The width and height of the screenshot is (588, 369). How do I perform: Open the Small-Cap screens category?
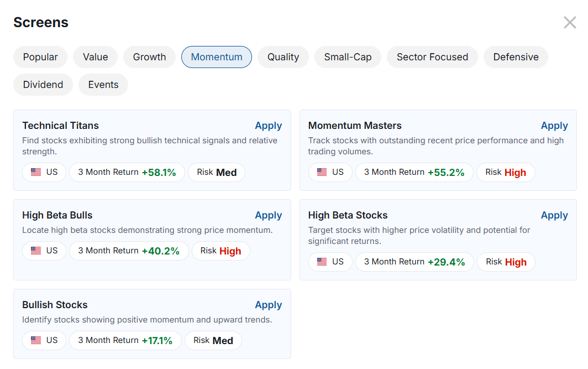[x=348, y=56]
